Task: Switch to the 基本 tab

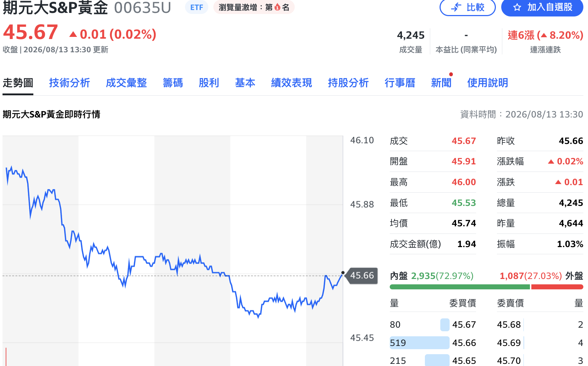Action: click(245, 83)
